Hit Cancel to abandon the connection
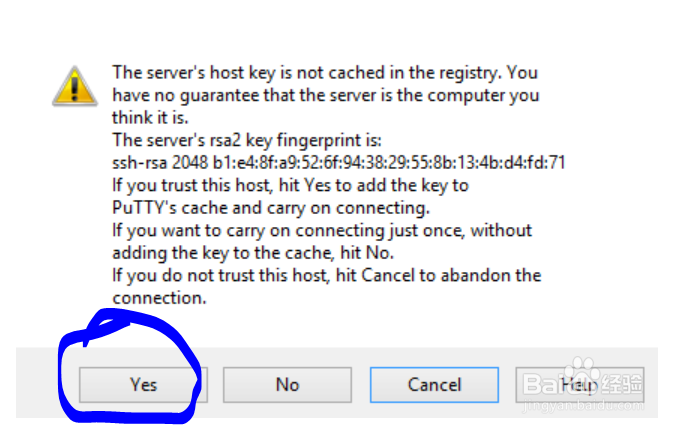The width and height of the screenshot is (681, 430). point(433,384)
